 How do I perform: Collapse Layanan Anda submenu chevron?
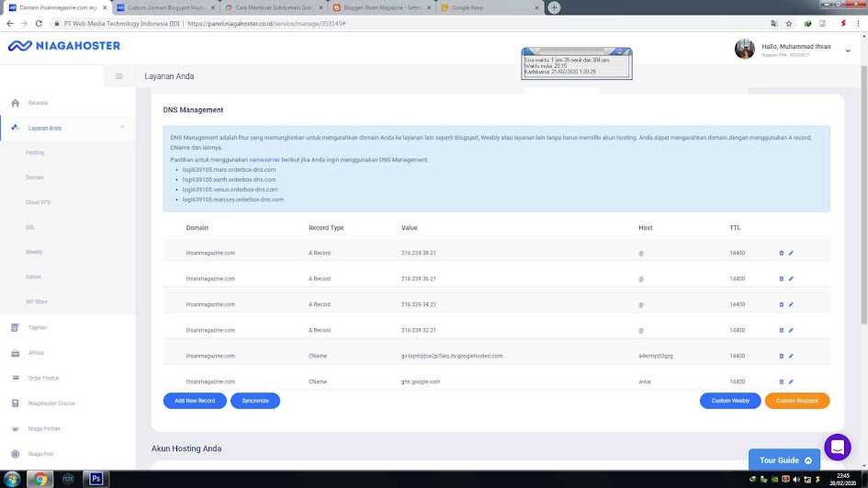point(122,128)
